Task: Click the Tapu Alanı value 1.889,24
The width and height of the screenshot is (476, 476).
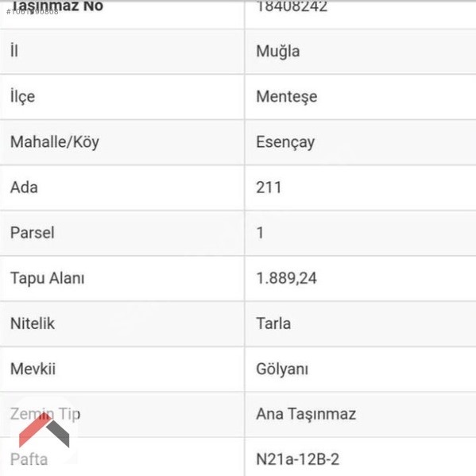Action: point(286,278)
